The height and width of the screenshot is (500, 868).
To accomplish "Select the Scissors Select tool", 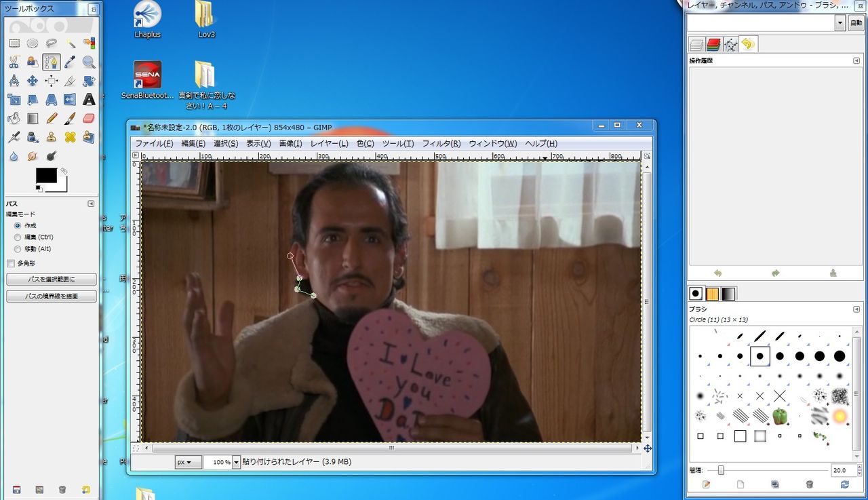I will point(14,62).
